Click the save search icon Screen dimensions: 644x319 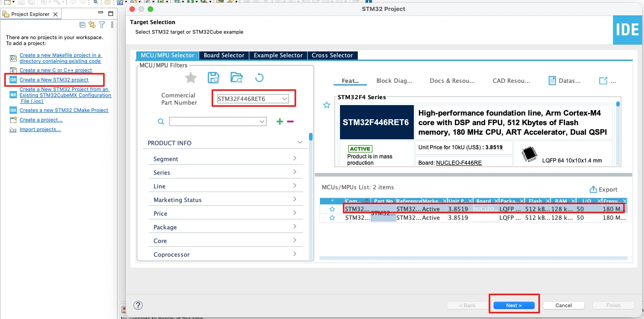point(213,78)
